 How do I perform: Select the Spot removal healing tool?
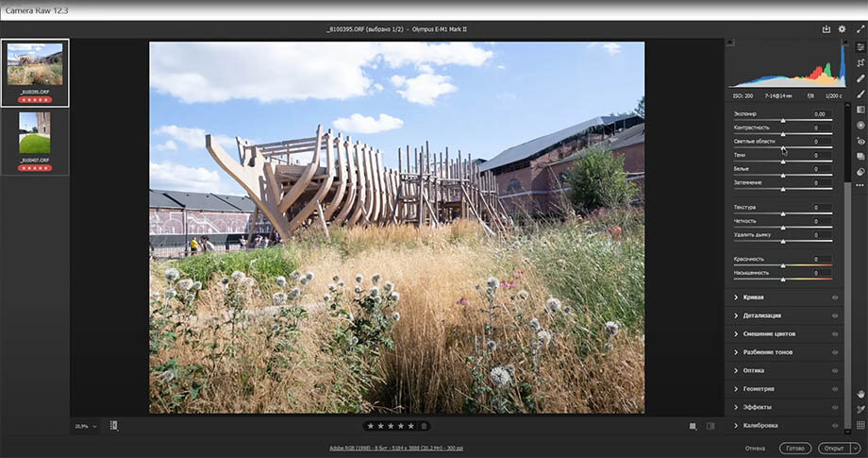point(860,78)
